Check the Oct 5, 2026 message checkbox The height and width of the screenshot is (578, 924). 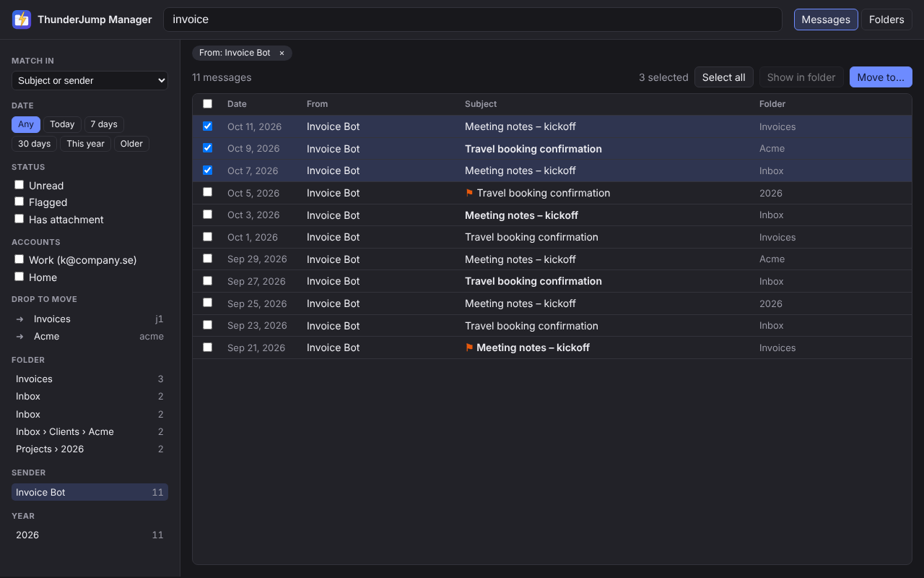[208, 192]
